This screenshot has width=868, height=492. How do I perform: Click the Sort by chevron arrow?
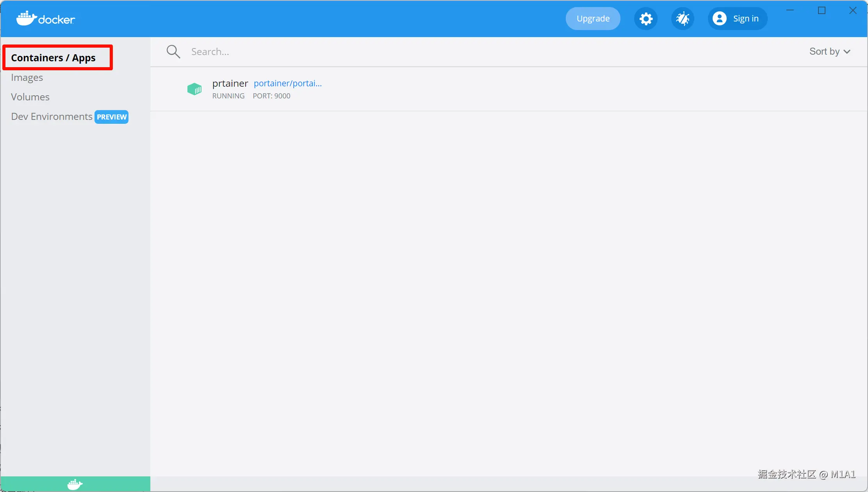click(847, 52)
